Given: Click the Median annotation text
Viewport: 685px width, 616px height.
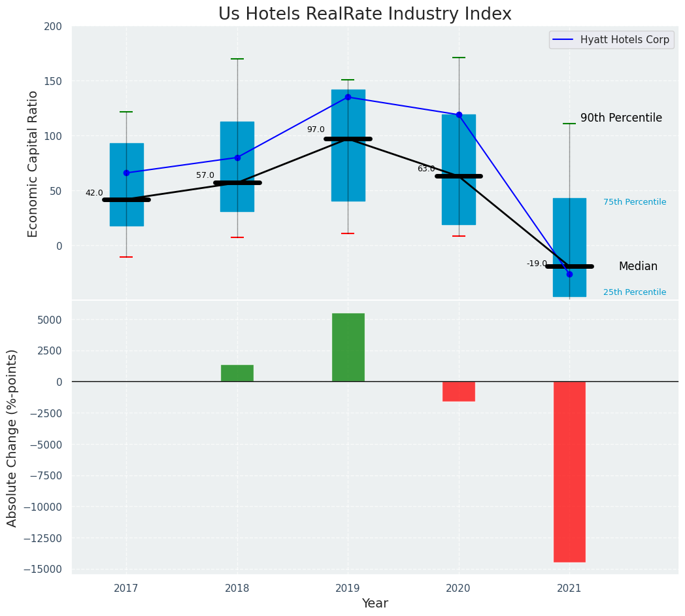Looking at the screenshot, I should tap(638, 266).
